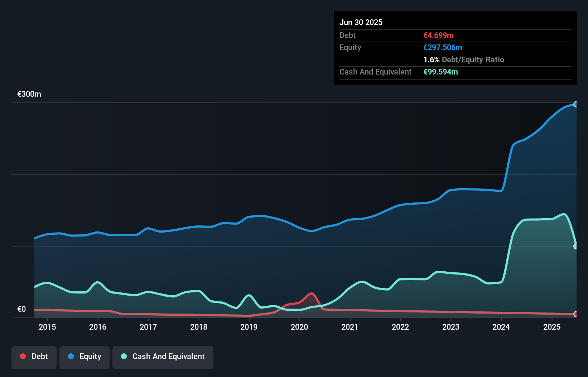Toggle the Debt series in legend
The image size is (588, 377).
tap(34, 357)
